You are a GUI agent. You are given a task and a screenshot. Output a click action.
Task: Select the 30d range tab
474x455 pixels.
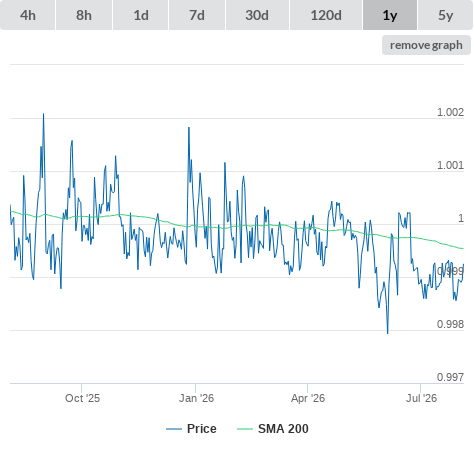point(257,15)
